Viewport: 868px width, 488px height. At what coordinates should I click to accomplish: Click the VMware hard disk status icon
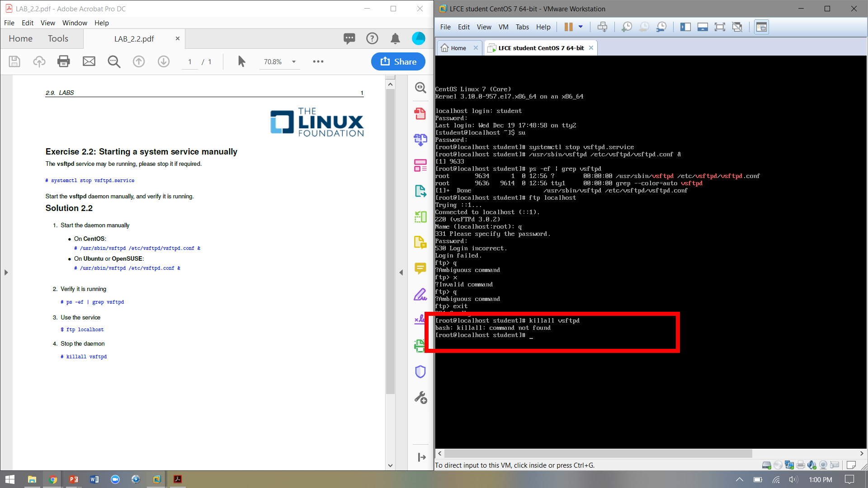(766, 465)
